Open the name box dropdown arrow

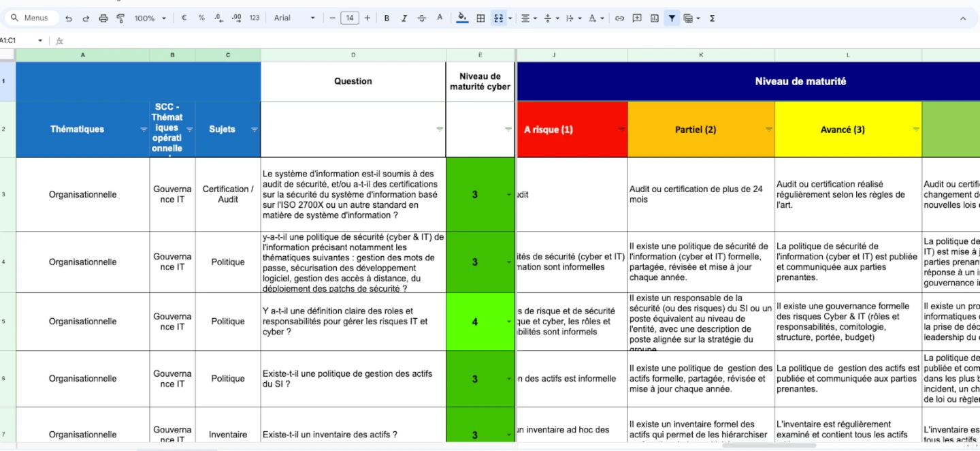tap(40, 41)
